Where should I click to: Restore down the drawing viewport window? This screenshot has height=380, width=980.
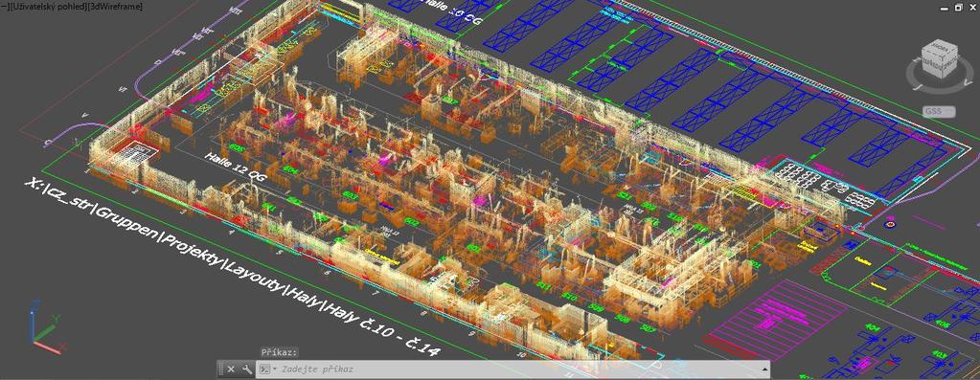tap(958, 7)
